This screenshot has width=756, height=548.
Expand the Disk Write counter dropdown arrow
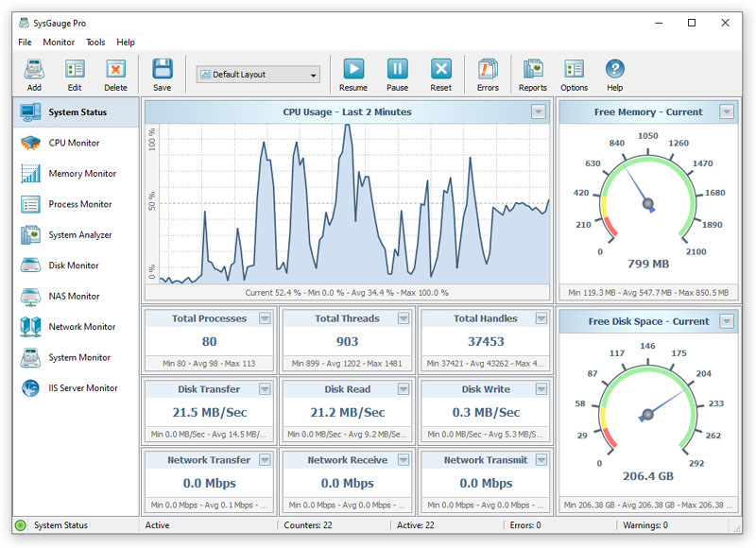point(541,389)
